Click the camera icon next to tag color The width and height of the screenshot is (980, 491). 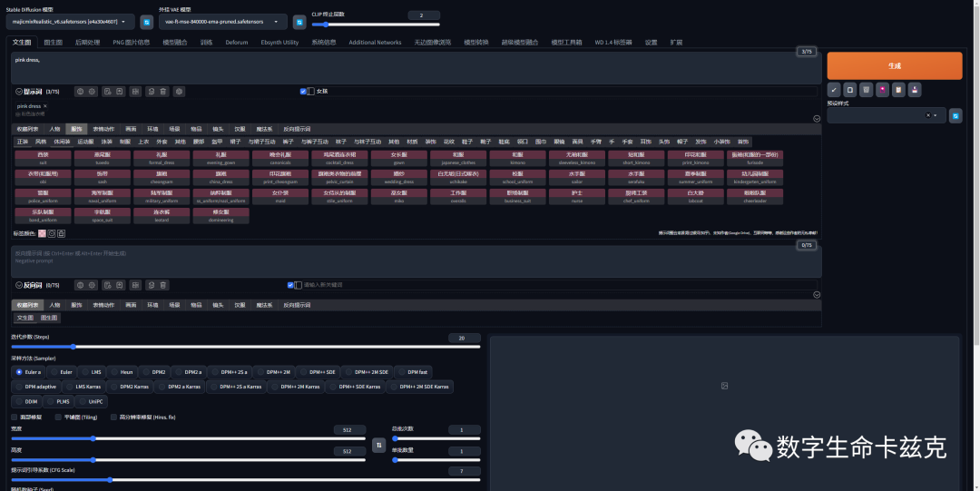pos(52,233)
